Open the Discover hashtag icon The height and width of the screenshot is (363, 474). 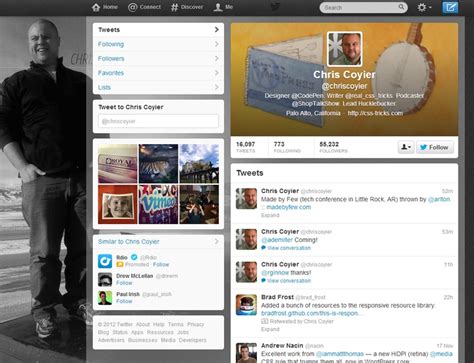coord(174,7)
